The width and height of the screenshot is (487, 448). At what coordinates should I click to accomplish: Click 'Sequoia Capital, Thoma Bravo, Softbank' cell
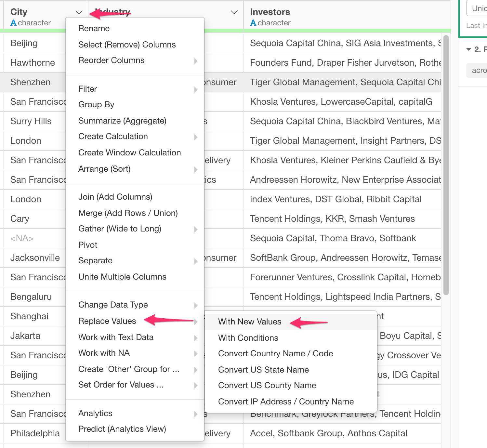(x=342, y=238)
